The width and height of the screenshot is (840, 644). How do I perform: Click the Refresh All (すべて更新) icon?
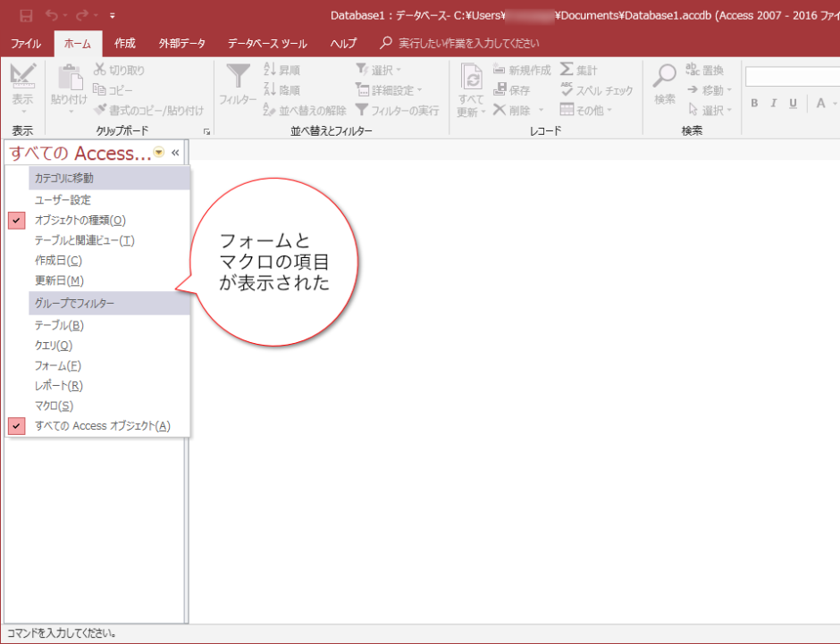pyautogui.click(x=471, y=79)
